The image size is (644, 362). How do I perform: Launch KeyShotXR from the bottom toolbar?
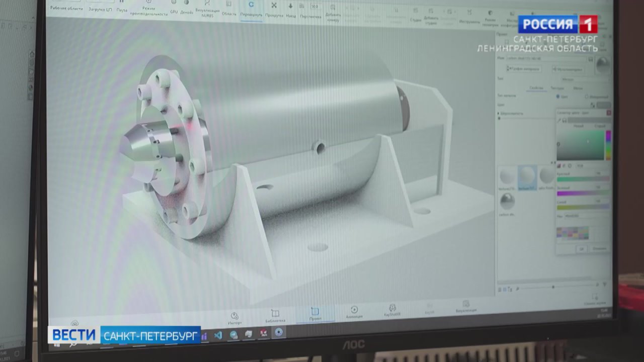point(392,309)
